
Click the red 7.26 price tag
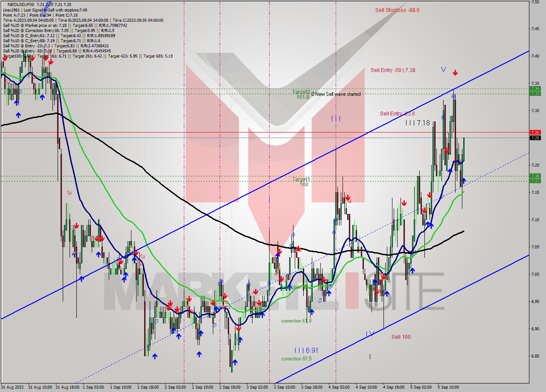point(535,133)
